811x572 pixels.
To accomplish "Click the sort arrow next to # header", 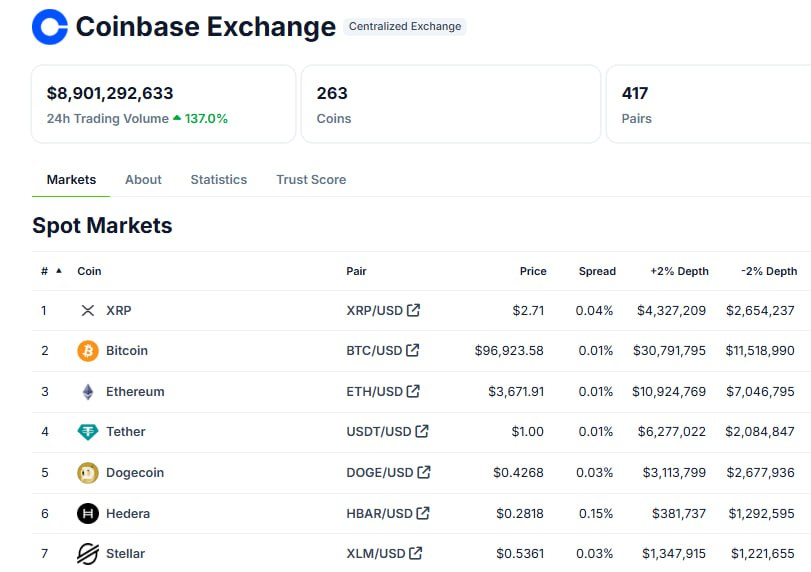I will tap(59, 270).
